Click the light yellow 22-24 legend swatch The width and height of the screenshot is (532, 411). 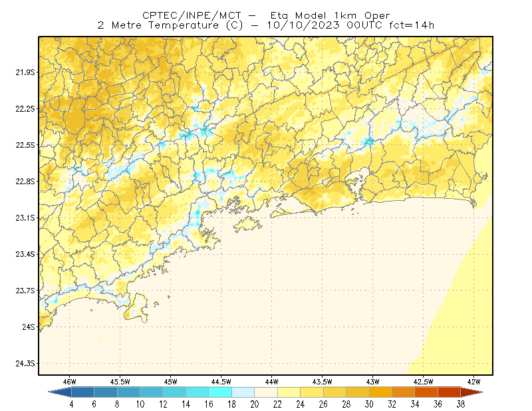pyautogui.click(x=289, y=392)
